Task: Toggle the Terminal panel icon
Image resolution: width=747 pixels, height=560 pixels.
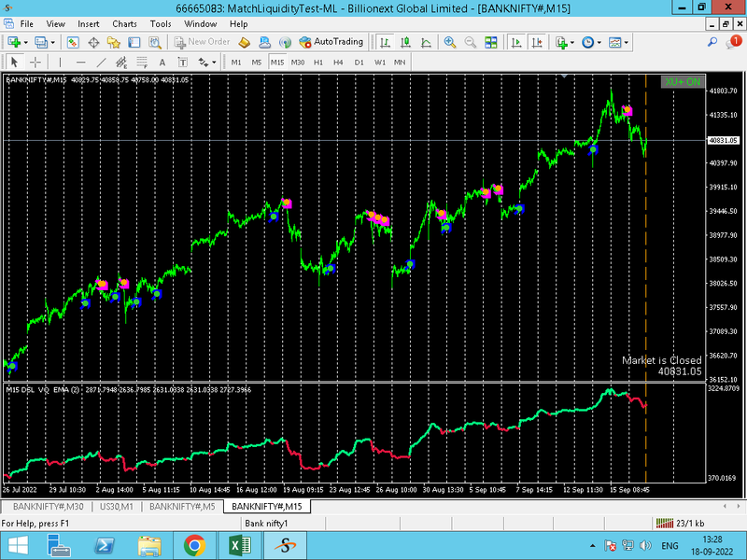Action: [134, 42]
